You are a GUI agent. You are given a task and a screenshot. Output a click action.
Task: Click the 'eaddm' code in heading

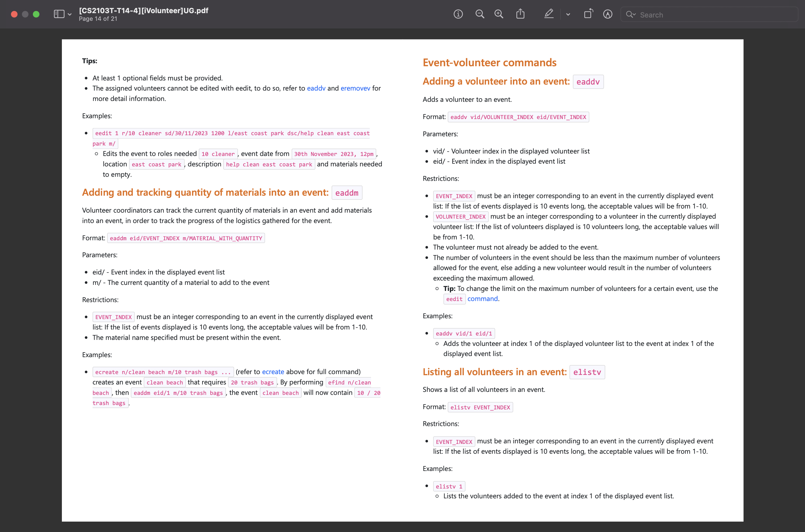coord(346,193)
